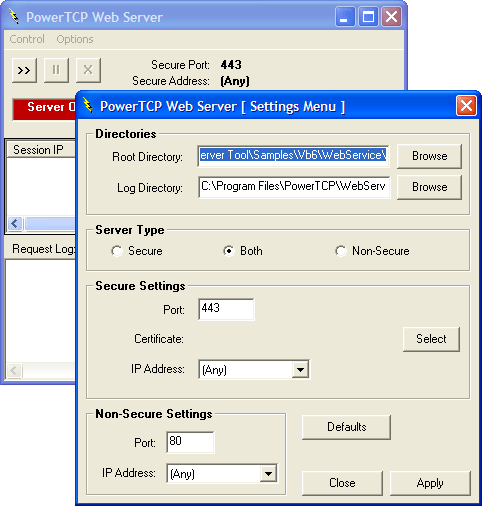
Task: Click Select to choose a certificate
Action: pos(431,339)
